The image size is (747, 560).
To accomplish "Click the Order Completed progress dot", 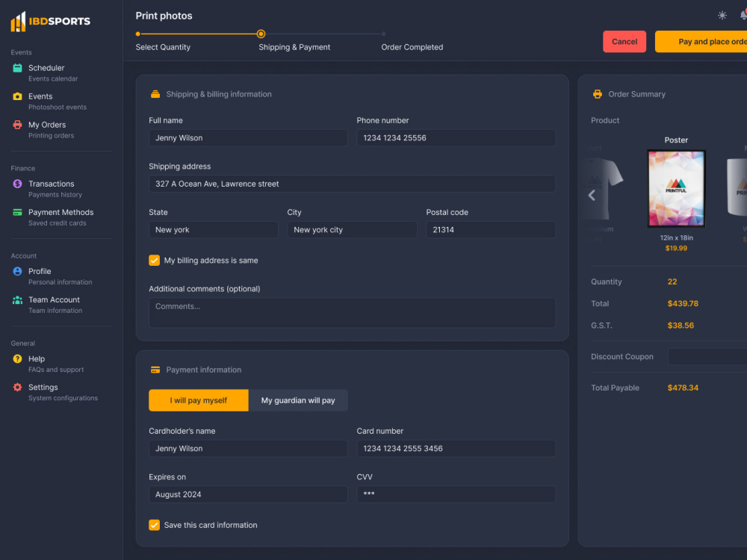I will pos(383,34).
